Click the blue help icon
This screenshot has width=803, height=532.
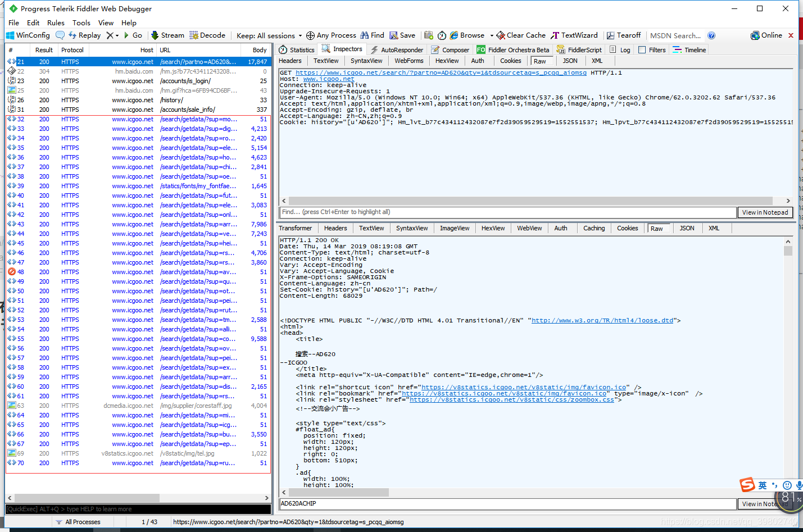[x=711, y=35]
